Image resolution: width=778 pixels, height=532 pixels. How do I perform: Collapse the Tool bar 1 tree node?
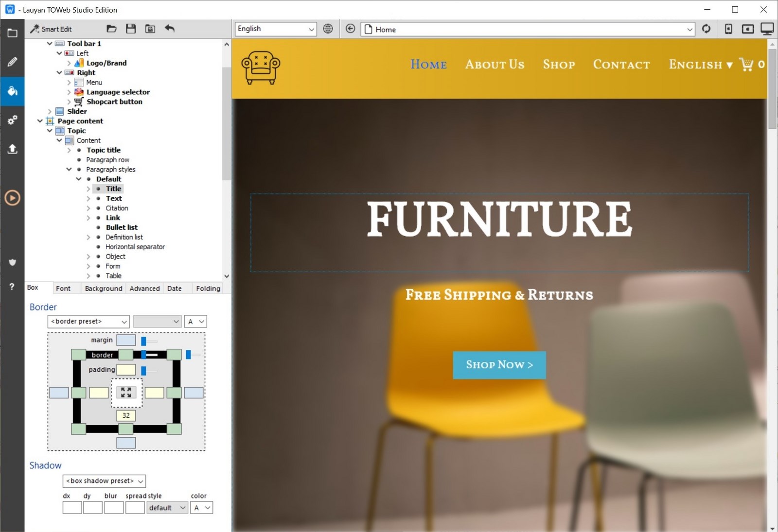(49, 43)
